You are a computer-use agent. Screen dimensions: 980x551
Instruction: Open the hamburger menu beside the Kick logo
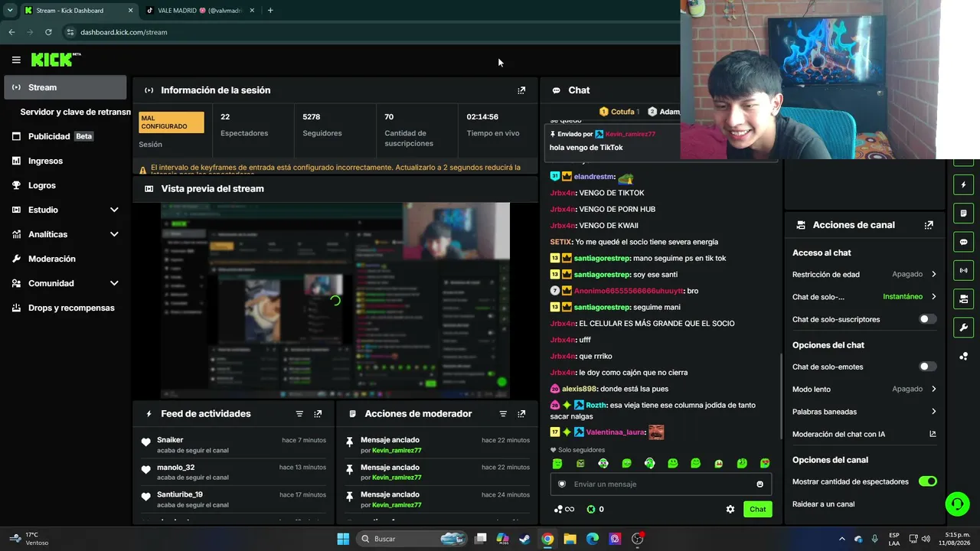(16, 60)
